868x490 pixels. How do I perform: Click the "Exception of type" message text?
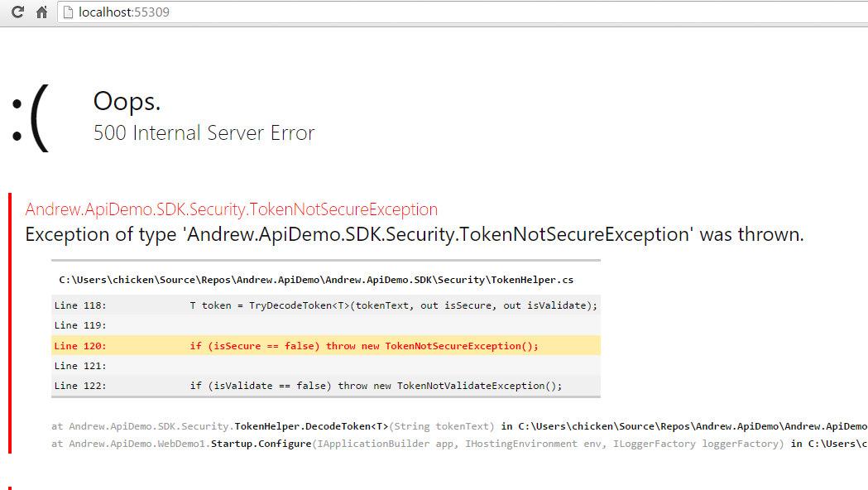pyautogui.click(x=414, y=234)
